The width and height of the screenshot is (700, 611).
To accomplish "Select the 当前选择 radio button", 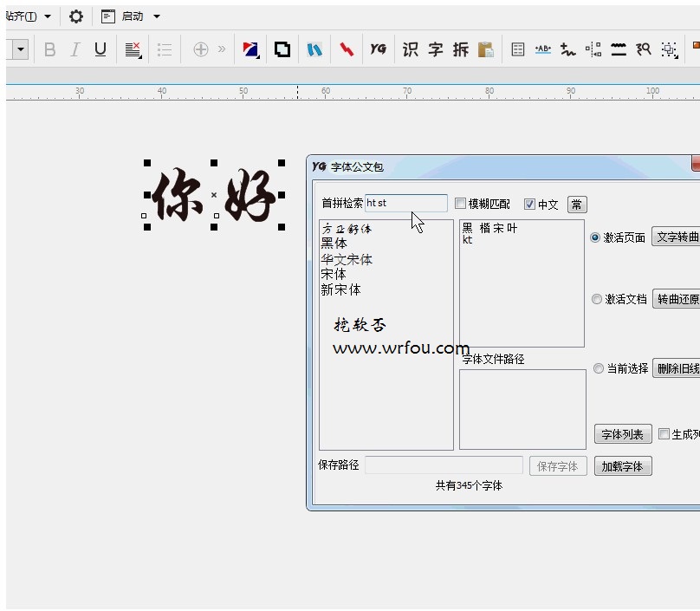I will 597,368.
